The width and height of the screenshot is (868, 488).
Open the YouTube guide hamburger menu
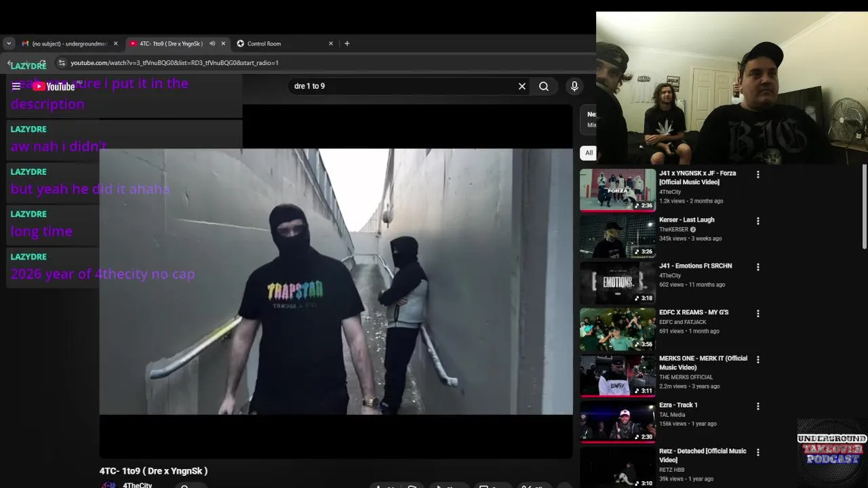point(16,86)
